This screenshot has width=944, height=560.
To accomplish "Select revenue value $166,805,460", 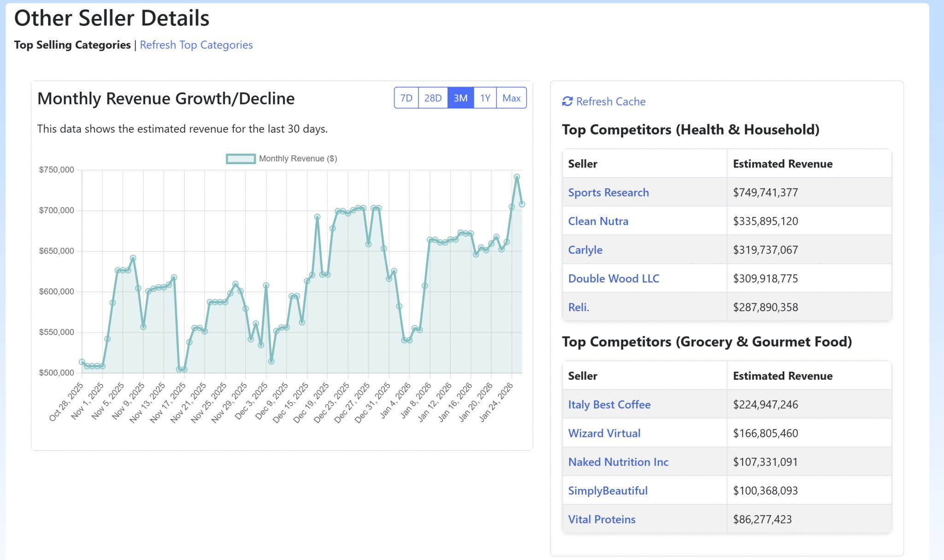I will [766, 433].
